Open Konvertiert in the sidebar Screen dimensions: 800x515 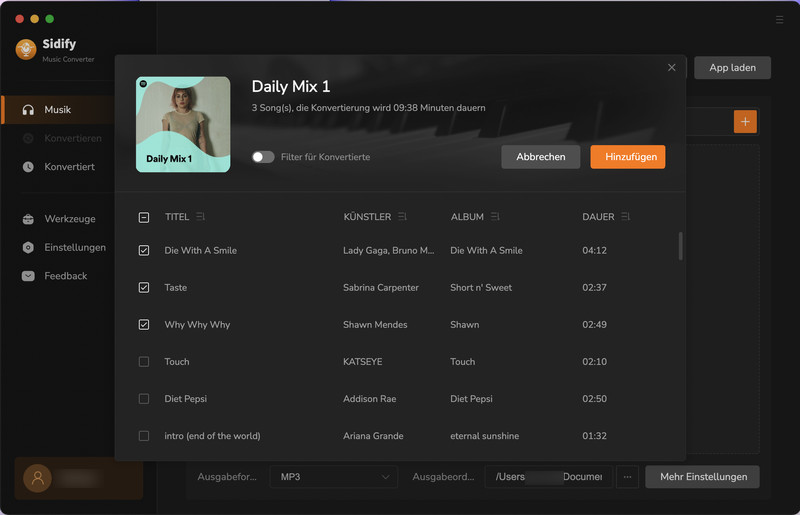click(x=69, y=167)
